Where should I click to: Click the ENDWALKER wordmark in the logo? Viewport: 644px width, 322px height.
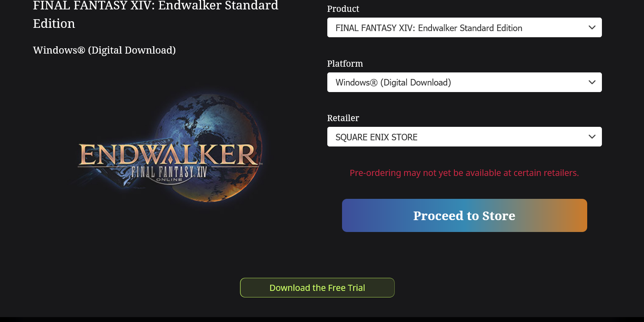coord(168,155)
